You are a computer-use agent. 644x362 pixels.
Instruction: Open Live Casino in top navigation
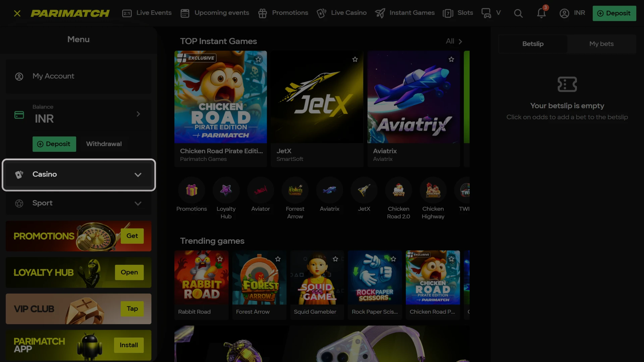(341, 13)
